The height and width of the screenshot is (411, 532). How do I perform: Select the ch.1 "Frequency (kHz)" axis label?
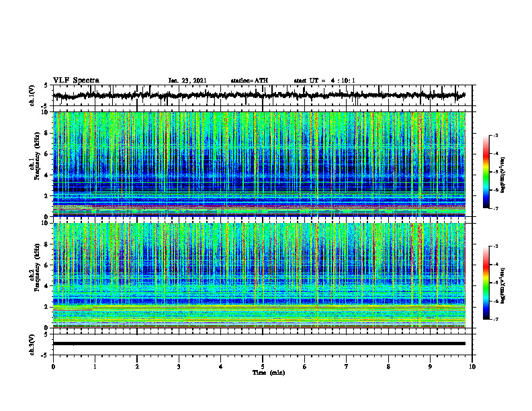coord(37,156)
